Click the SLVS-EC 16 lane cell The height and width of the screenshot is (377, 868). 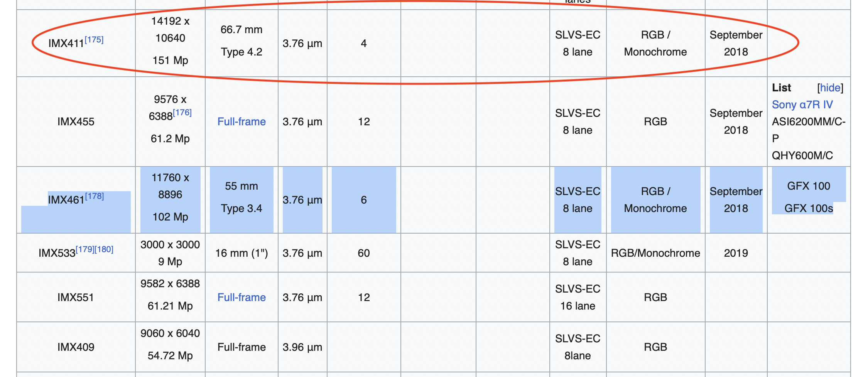click(x=578, y=298)
